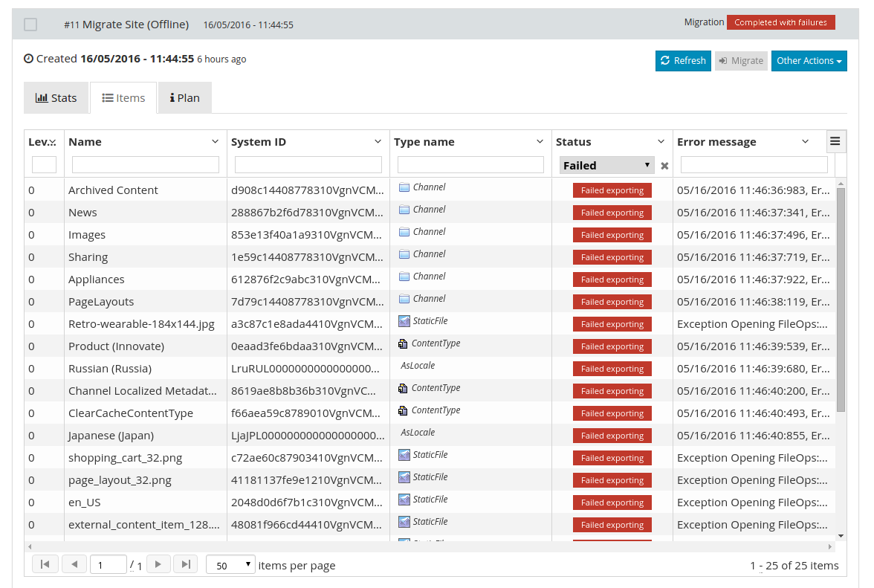874x588 pixels.
Task: Expand the Other Actions dropdown button
Action: click(x=809, y=61)
